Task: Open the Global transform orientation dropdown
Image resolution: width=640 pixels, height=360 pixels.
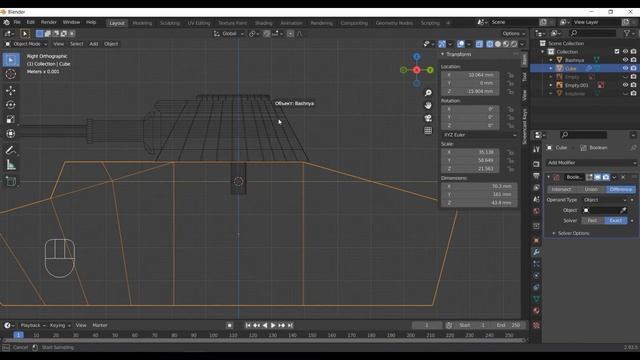Action: (x=229, y=34)
